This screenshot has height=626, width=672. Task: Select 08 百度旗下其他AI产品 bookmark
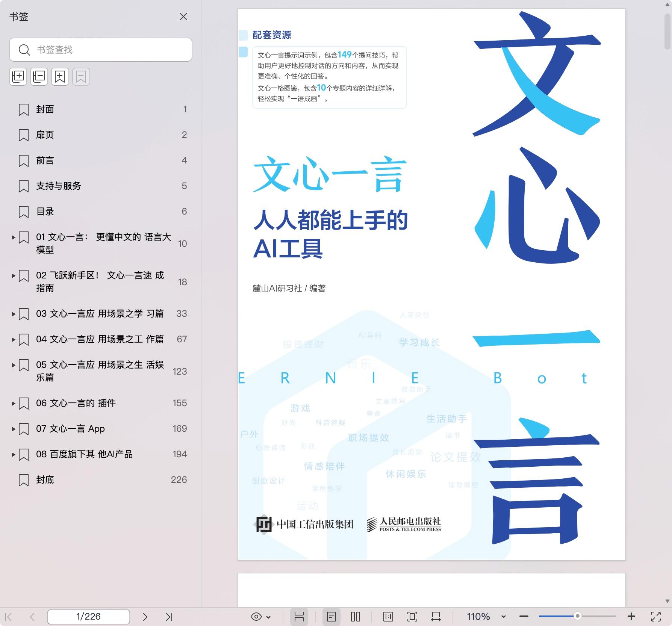pos(84,454)
